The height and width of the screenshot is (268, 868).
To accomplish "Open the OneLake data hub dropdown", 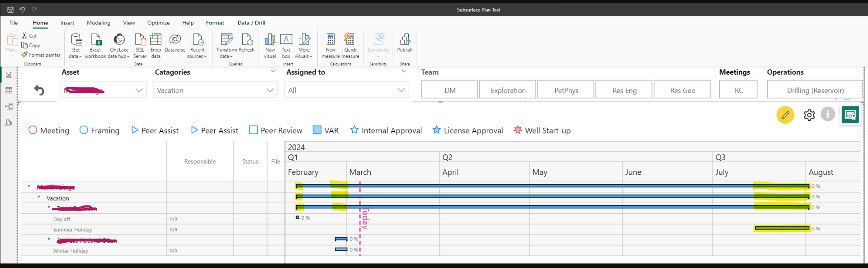I will click(x=119, y=46).
